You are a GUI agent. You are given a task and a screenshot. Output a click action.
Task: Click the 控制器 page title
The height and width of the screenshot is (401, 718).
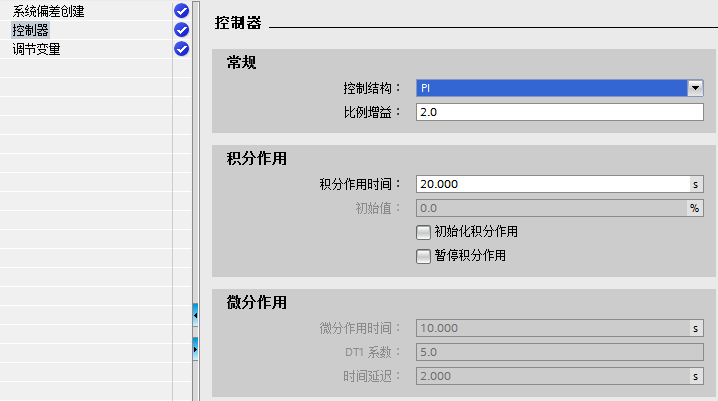click(238, 22)
